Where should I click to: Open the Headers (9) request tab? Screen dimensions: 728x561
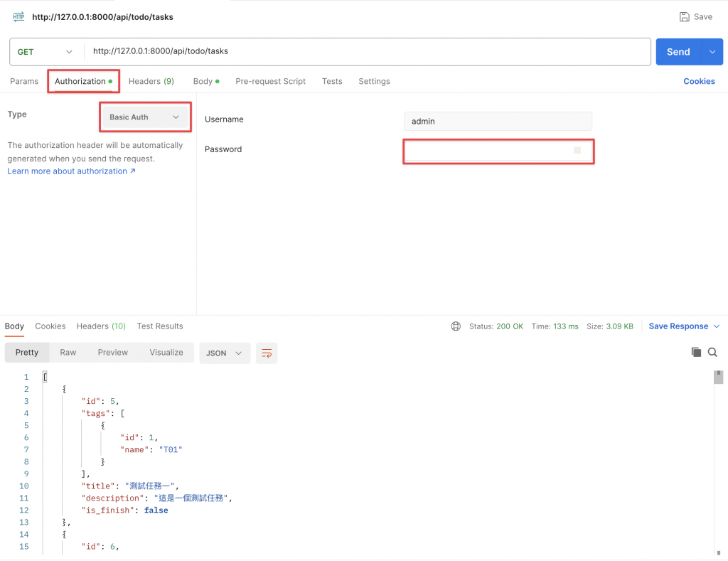click(x=151, y=81)
